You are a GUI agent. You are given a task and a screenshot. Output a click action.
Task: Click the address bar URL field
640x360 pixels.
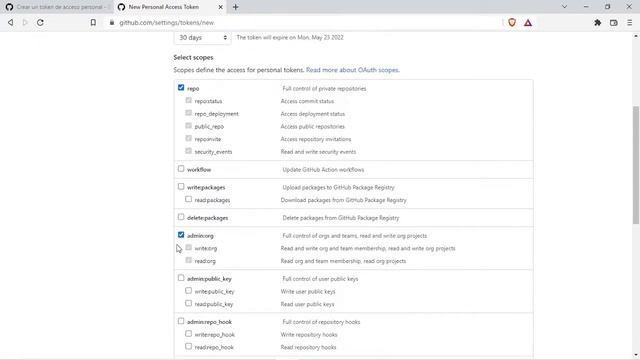302,23
